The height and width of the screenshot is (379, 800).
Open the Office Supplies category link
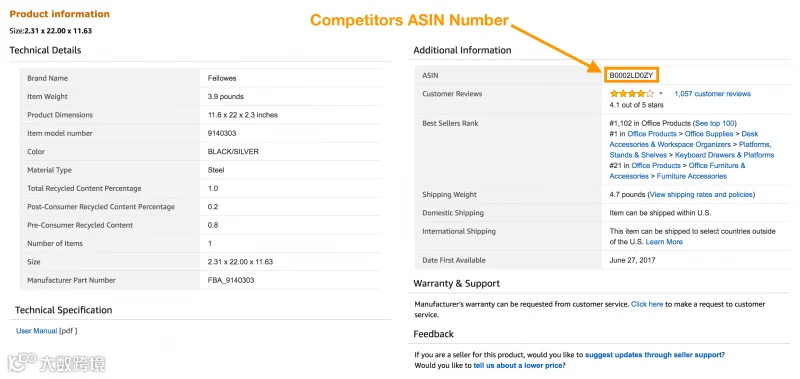tap(709, 134)
